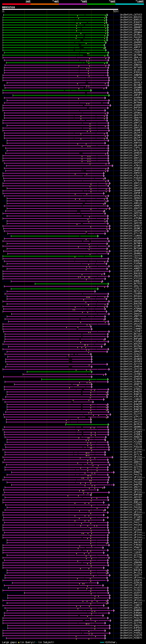
Task: Select the UniRef100_Q2XNF9 label
Action: pyautogui.click(x=131, y=246)
